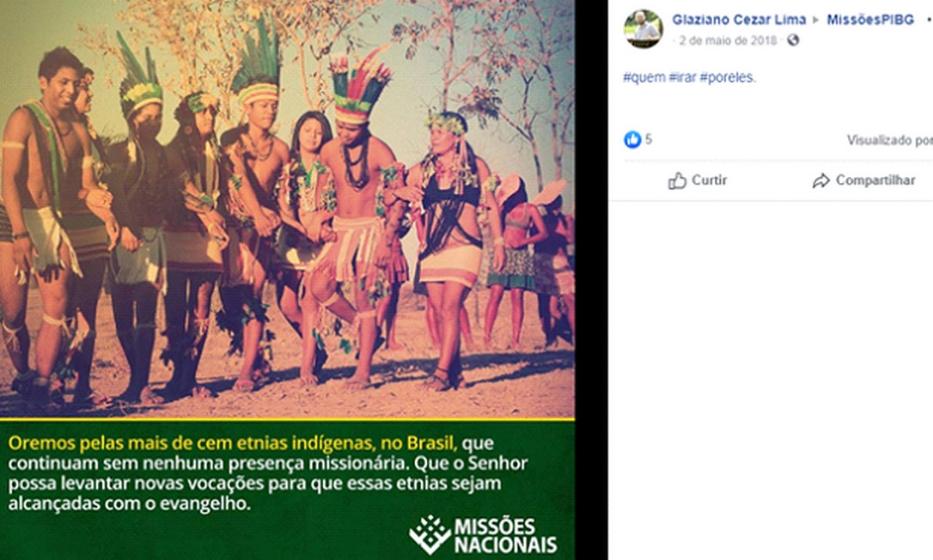Click the public globe privacy icon
Viewport: 933px width, 560px height.
pyautogui.click(x=793, y=40)
